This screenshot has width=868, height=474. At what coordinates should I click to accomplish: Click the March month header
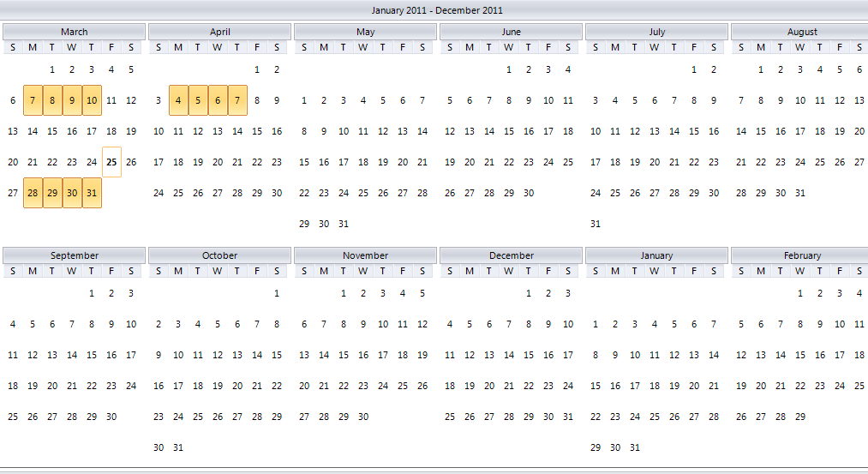[x=74, y=32]
